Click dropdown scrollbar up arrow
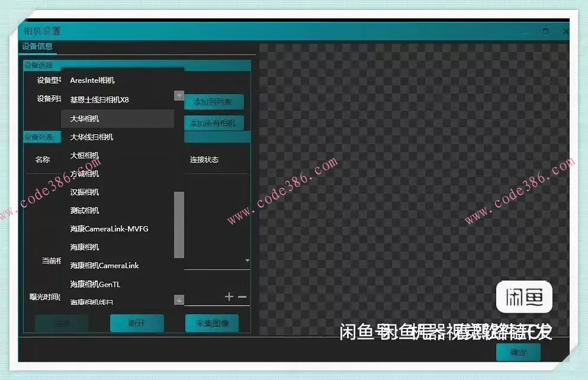588x380 pixels. 179,95
